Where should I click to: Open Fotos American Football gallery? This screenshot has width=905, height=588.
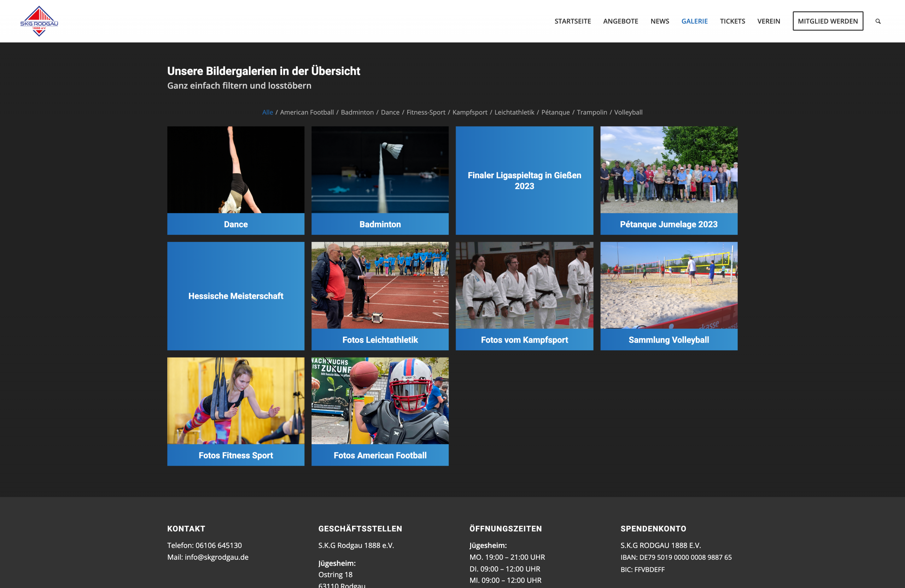[x=380, y=411]
